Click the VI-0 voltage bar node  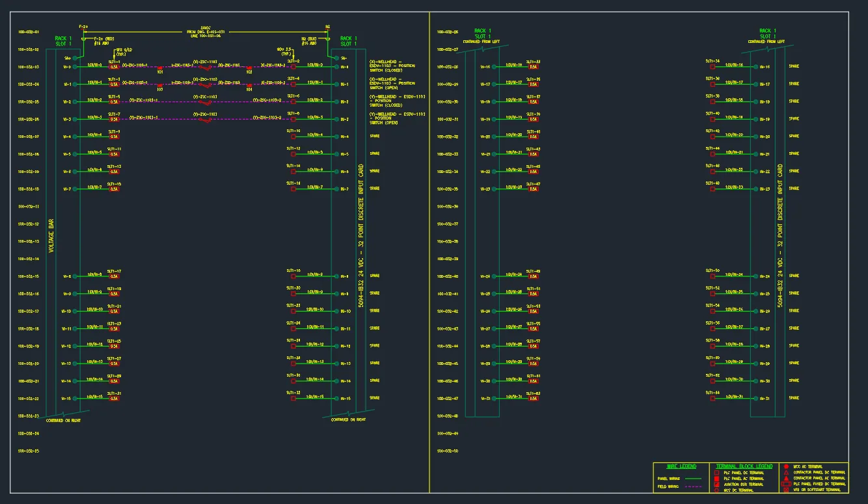(x=75, y=67)
